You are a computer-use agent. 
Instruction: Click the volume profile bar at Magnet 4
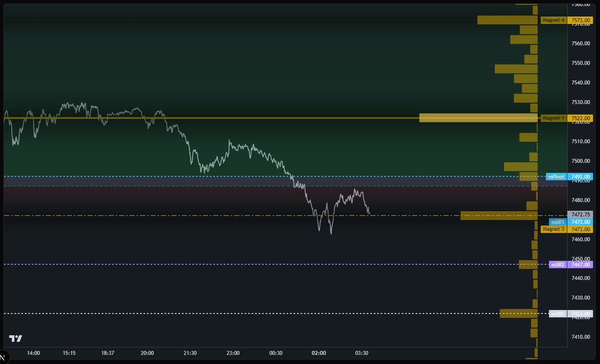tap(507, 20)
